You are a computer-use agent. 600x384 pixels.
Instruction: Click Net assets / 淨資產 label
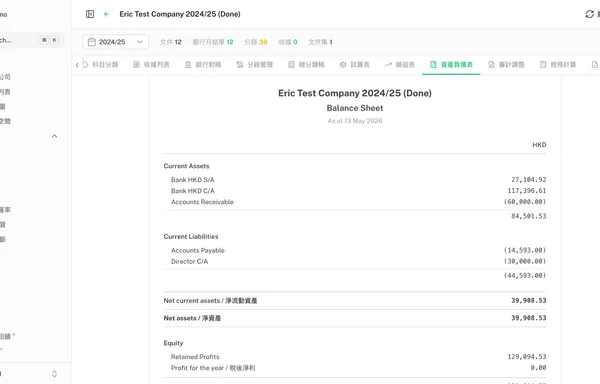pos(192,318)
